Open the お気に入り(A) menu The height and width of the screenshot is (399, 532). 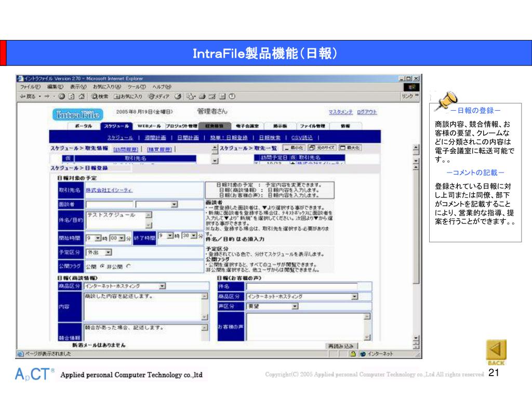(x=107, y=87)
